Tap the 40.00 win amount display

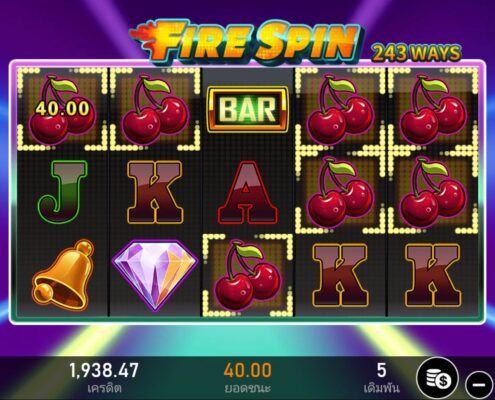[248, 370]
